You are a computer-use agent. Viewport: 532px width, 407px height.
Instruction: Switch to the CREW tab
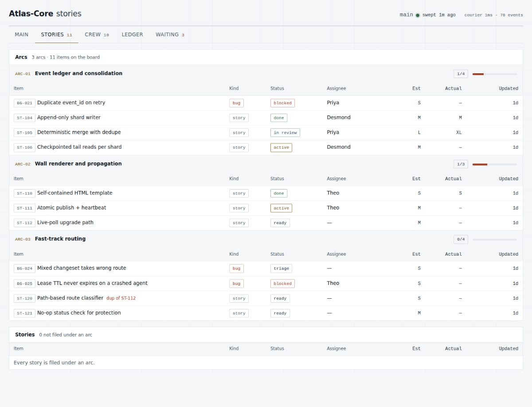point(97,35)
